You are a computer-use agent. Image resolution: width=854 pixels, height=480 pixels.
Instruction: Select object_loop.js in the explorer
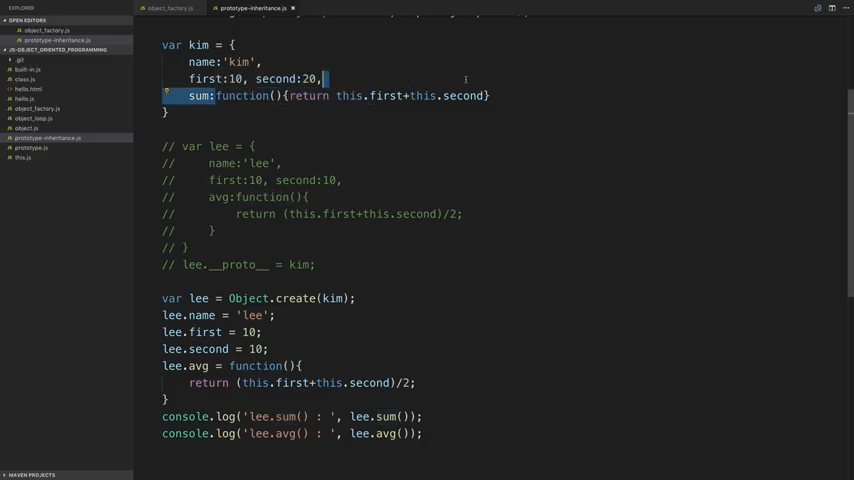(34, 118)
